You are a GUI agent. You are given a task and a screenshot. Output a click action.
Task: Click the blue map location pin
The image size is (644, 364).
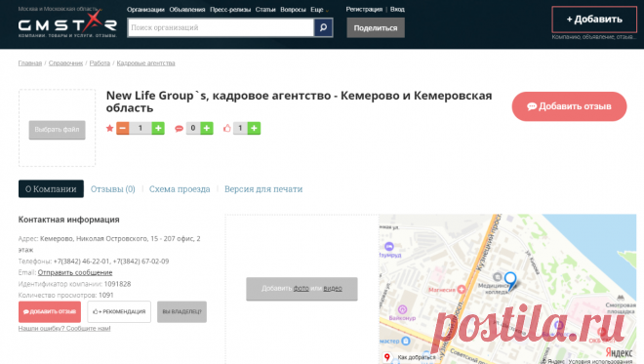510,281
